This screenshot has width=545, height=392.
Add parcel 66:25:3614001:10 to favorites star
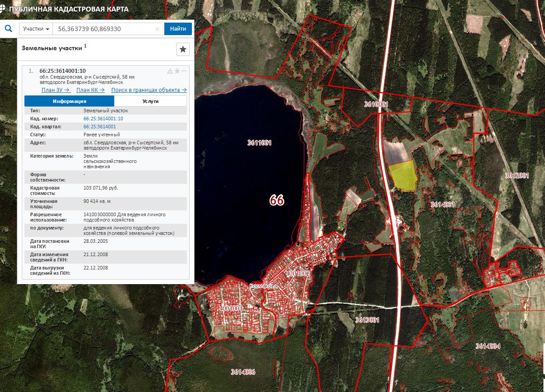click(177, 71)
